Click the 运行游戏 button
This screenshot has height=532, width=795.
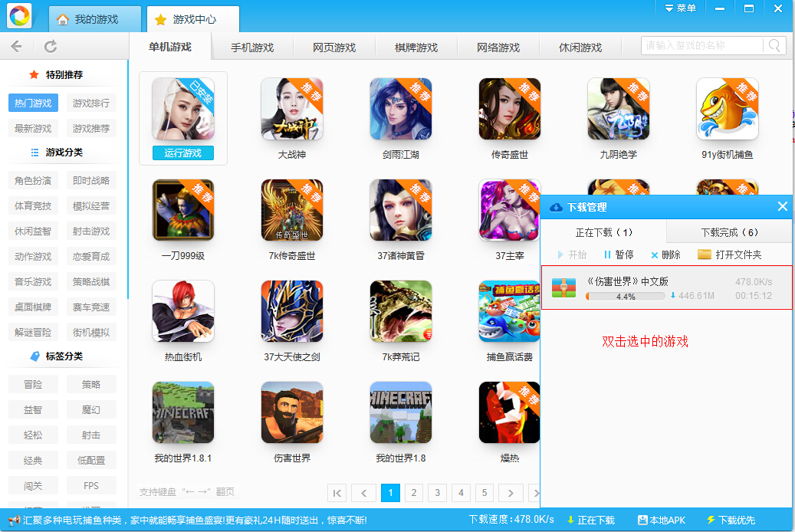pyautogui.click(x=182, y=153)
